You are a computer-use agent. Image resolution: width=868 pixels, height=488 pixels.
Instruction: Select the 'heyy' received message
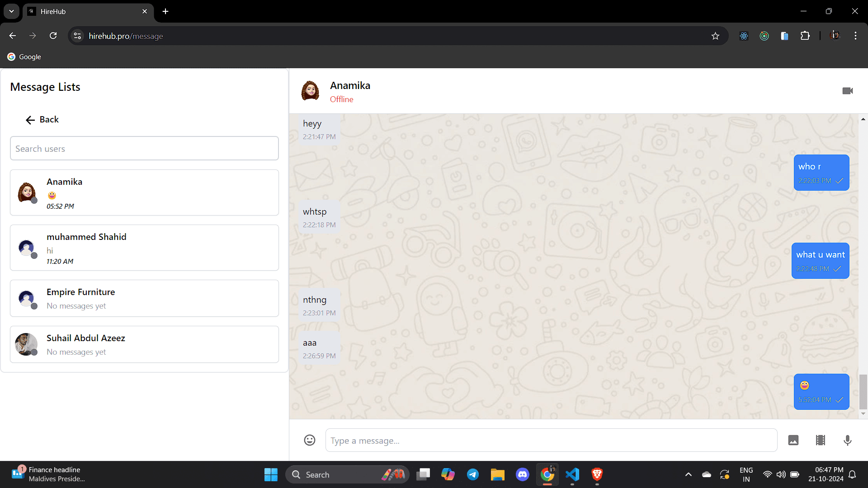click(x=319, y=129)
